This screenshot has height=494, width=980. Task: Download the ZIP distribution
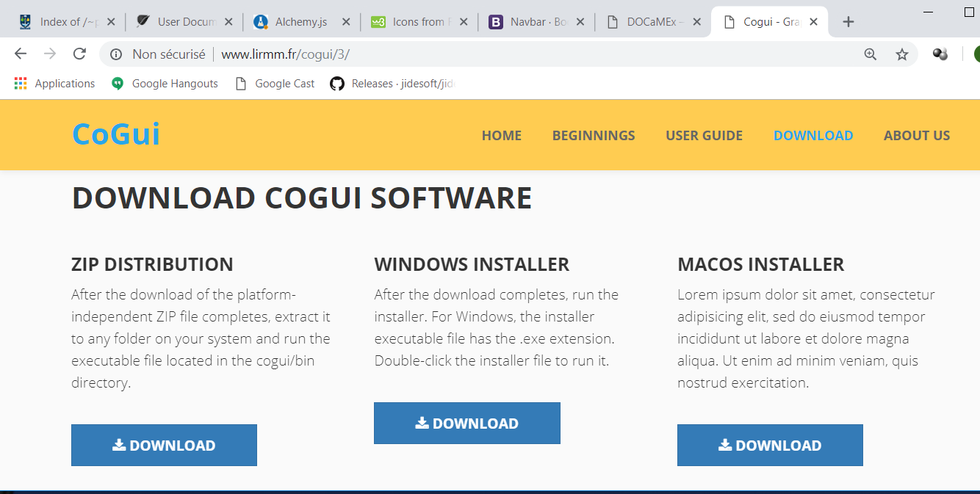pyautogui.click(x=164, y=445)
